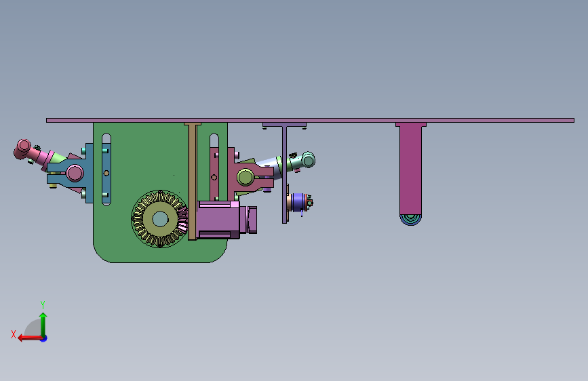Select the long horizontal top plate

(310, 121)
